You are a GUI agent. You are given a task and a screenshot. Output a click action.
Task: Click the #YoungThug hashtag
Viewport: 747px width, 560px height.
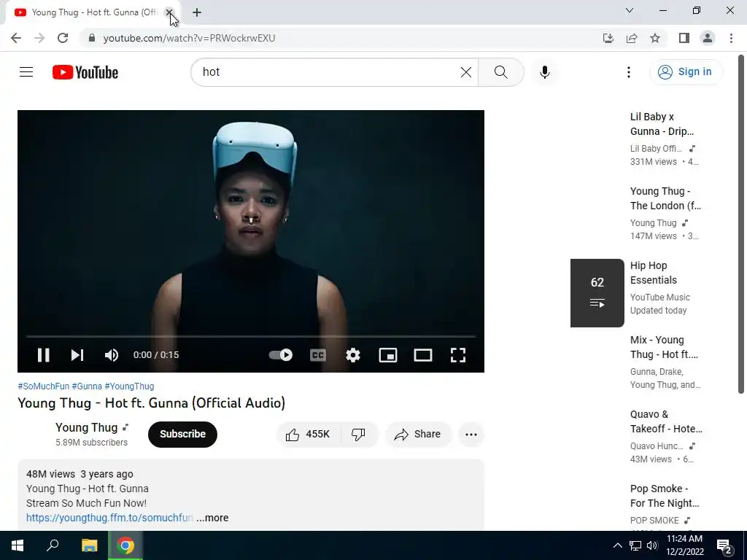(129, 386)
